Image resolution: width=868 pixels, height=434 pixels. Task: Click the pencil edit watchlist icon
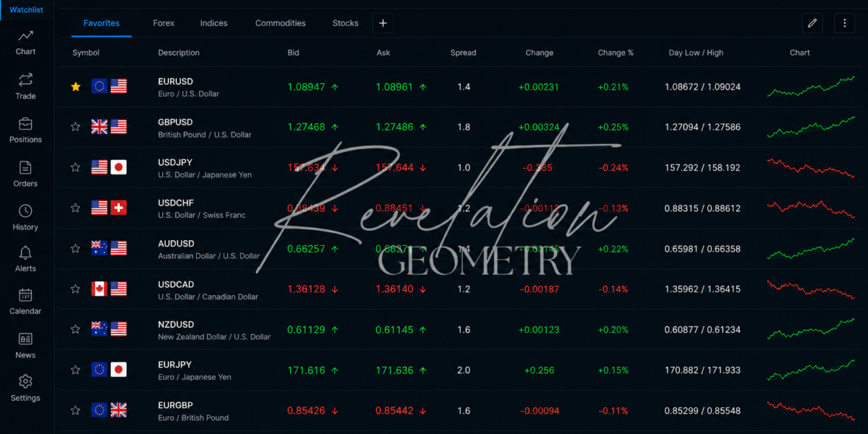tap(812, 23)
